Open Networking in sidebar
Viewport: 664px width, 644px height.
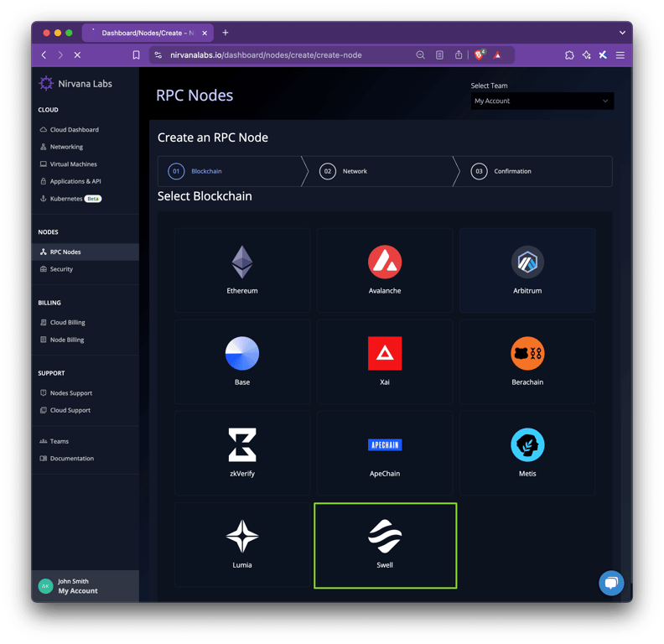click(61, 147)
